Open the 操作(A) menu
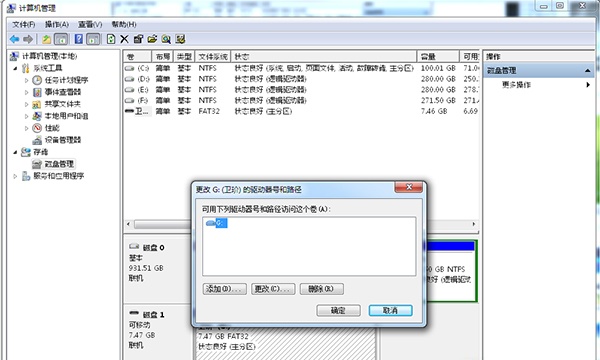This screenshot has height=360, width=600. tap(57, 24)
